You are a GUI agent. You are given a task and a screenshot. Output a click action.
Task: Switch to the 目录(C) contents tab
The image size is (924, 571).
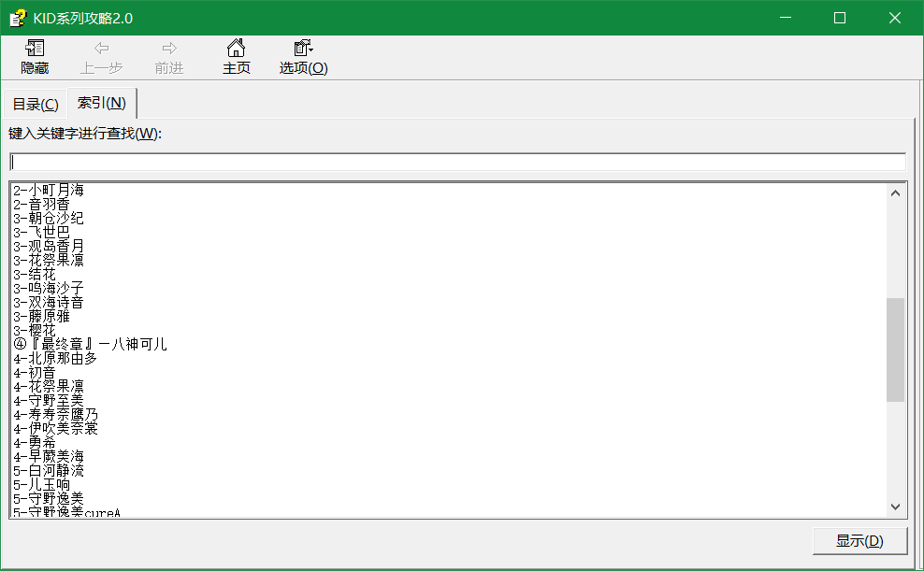(x=36, y=104)
